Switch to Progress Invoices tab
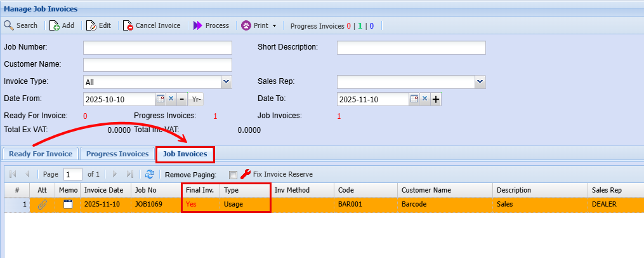 [x=117, y=154]
